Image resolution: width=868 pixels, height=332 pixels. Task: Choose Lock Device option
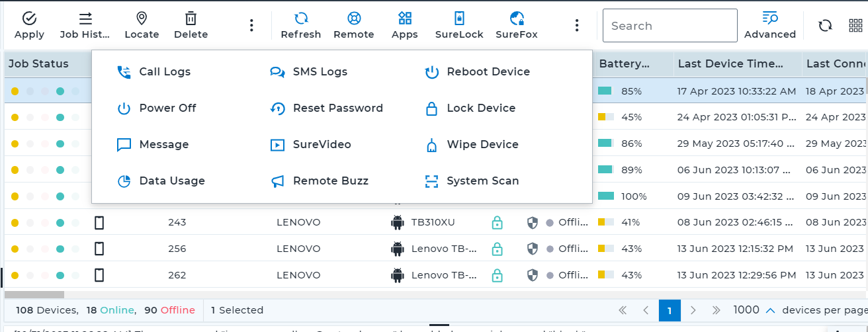[x=469, y=108]
